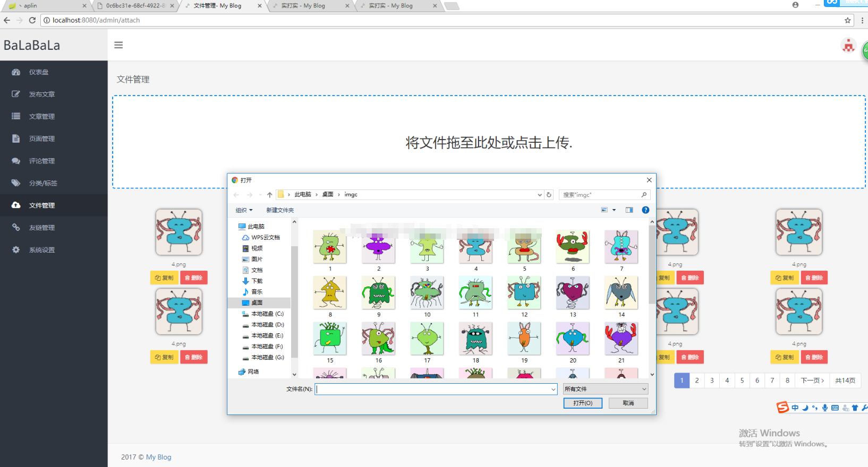Click Chrome profile account icon
This screenshot has height=467, width=868.
(795, 5)
